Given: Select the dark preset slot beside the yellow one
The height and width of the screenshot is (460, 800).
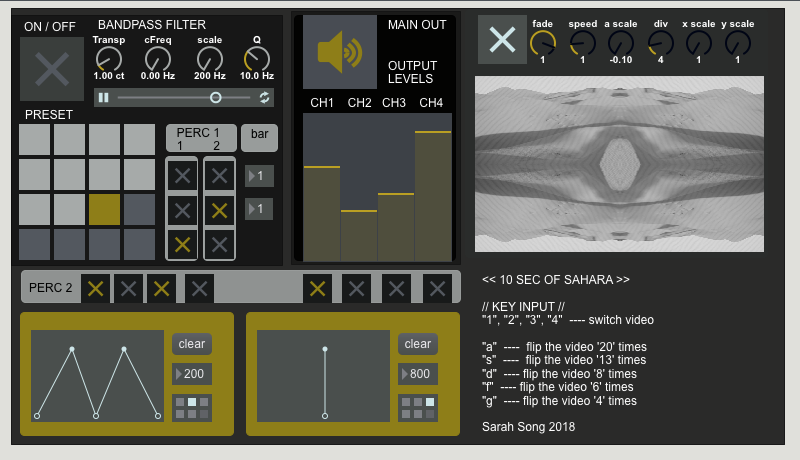Looking at the screenshot, I should (x=139, y=209).
